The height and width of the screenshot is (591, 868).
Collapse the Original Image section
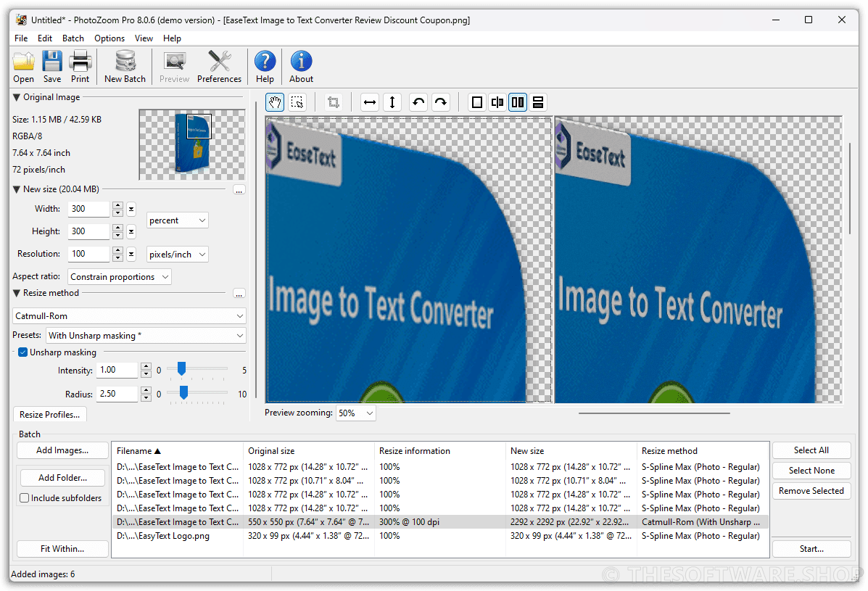point(17,97)
